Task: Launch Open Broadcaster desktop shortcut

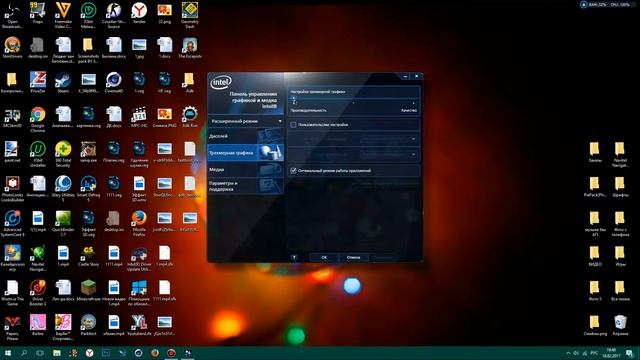Action: [12, 15]
